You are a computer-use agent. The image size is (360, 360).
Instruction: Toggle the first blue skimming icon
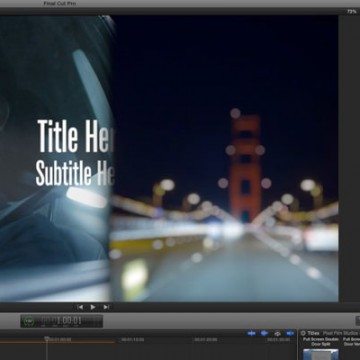pyautogui.click(x=252, y=333)
